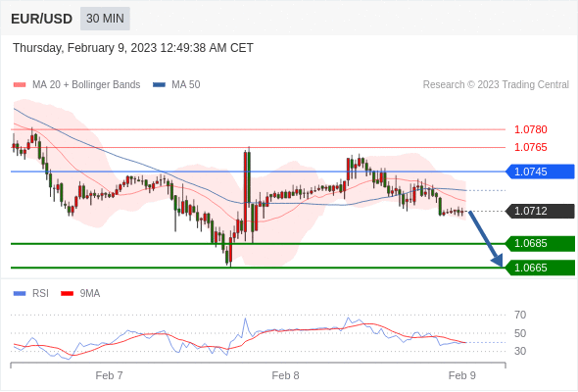The width and height of the screenshot is (578, 392).
Task: Click the 1.0780 resistance level label
Action: click(x=530, y=129)
